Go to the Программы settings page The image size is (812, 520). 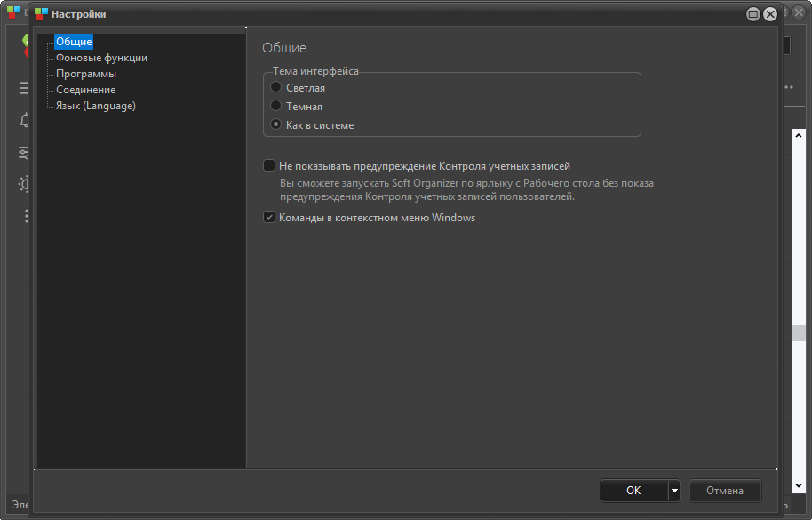click(x=86, y=74)
